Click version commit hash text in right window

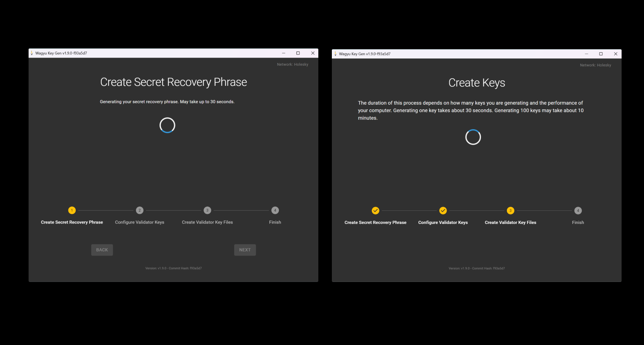pyautogui.click(x=477, y=268)
